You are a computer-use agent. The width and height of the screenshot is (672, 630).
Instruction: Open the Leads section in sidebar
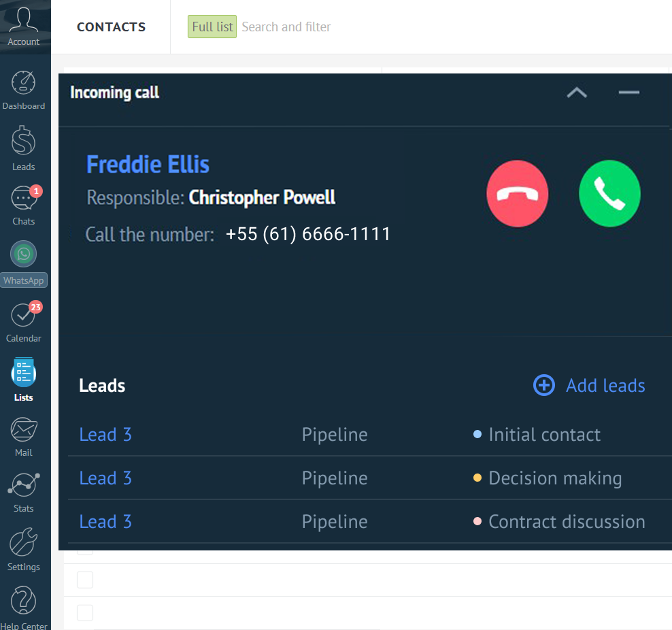[24, 148]
